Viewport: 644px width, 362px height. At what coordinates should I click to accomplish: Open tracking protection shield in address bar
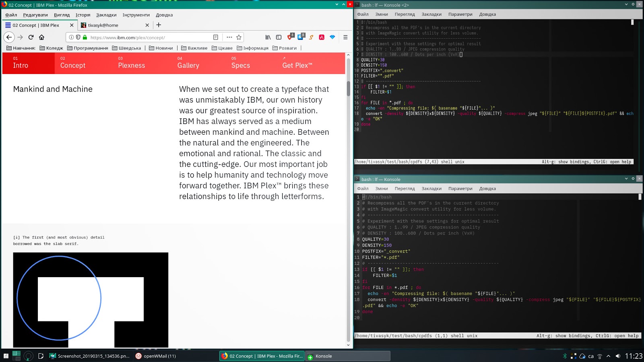coord(78,37)
